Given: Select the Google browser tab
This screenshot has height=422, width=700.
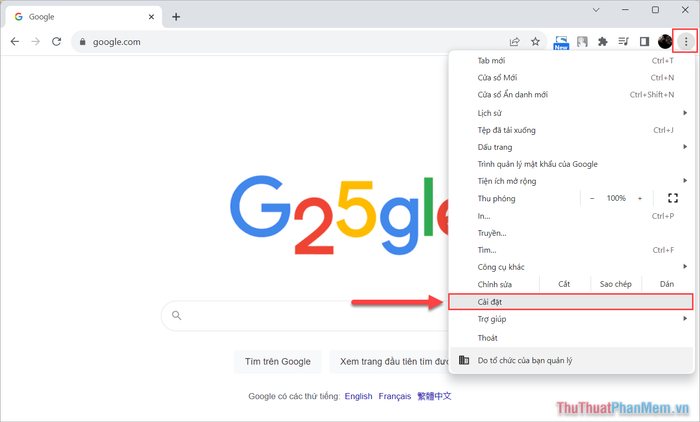Looking at the screenshot, I should click(x=84, y=17).
